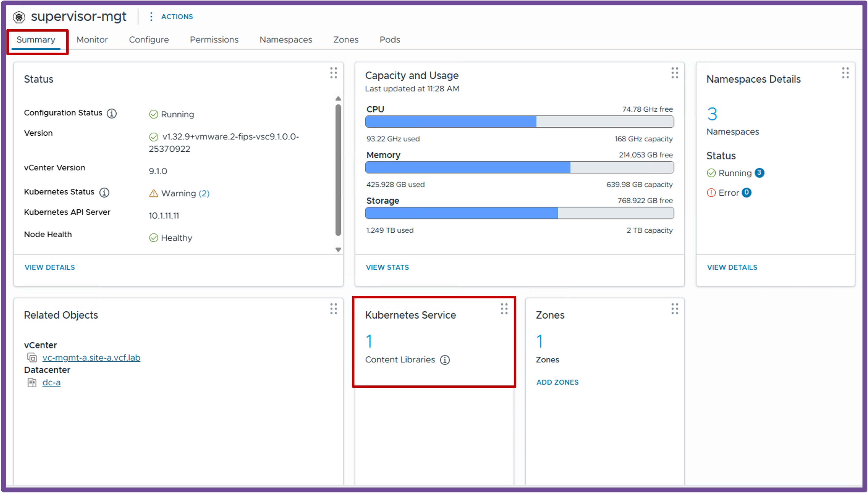The image size is (868, 493).
Task: Open the dc-a datacenter link
Action: (x=52, y=383)
